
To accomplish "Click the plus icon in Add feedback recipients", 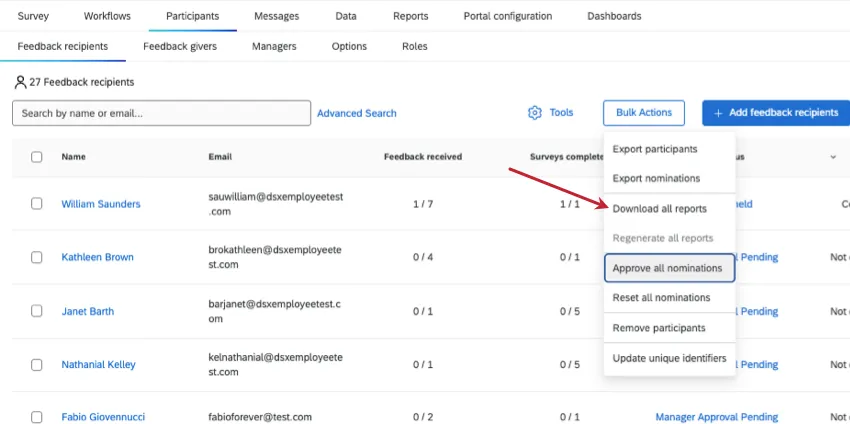I will tap(718, 113).
